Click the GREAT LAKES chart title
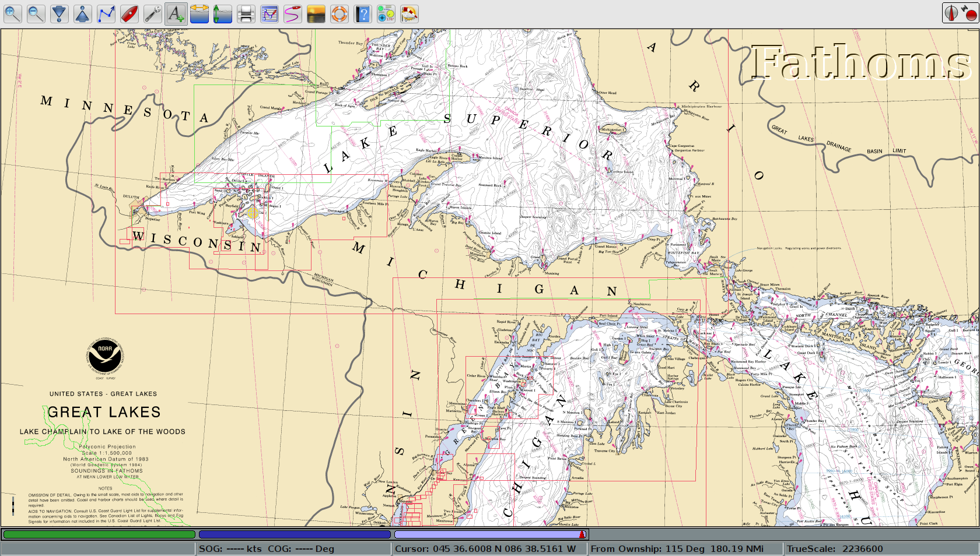 tap(104, 412)
